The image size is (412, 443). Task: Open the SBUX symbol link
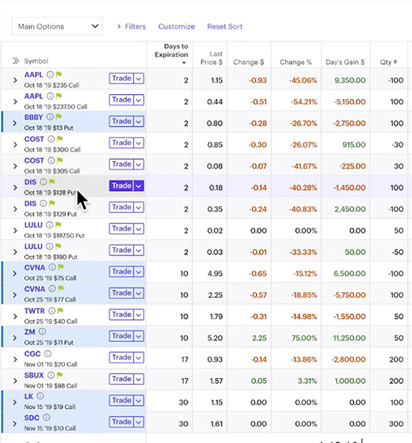click(x=34, y=375)
